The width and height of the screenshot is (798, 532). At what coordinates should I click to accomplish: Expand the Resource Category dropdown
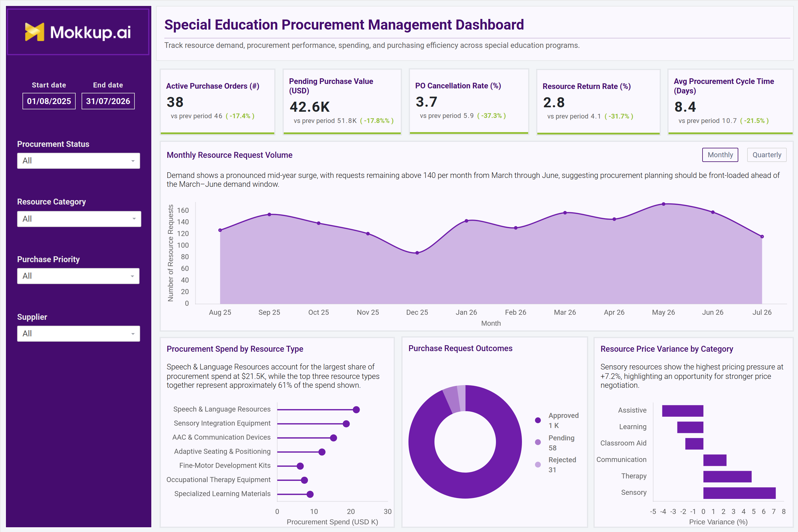pyautogui.click(x=79, y=219)
